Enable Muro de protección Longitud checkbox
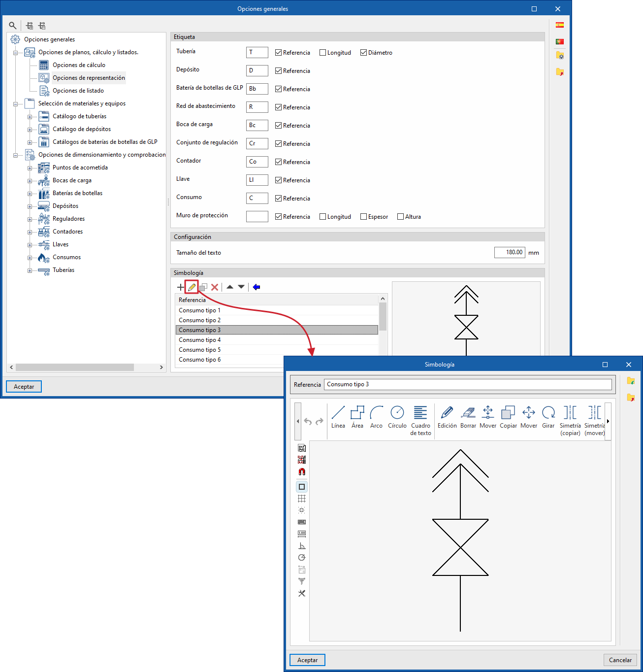The height and width of the screenshot is (672, 643). click(323, 217)
